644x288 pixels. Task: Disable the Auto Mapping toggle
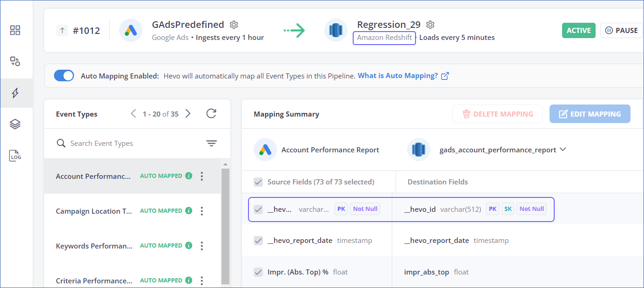click(64, 75)
